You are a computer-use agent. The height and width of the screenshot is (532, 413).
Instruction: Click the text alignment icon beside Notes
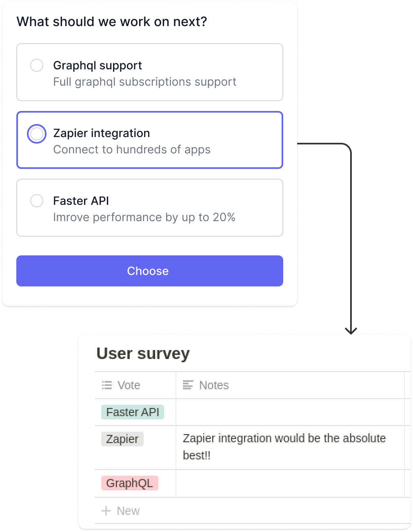click(x=187, y=385)
